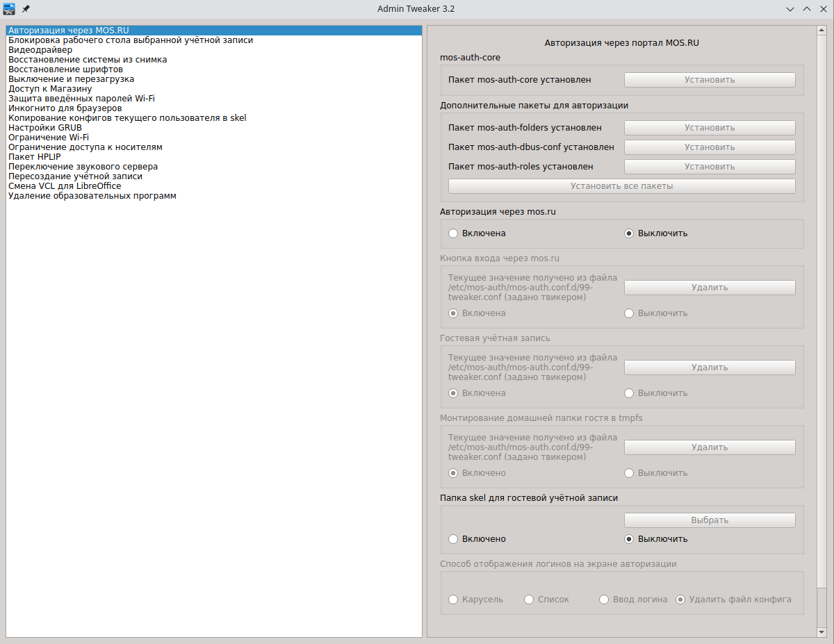Screen dimensions: 834x644
Task: Open "Удаление образовательных программ" item
Action: coord(92,196)
